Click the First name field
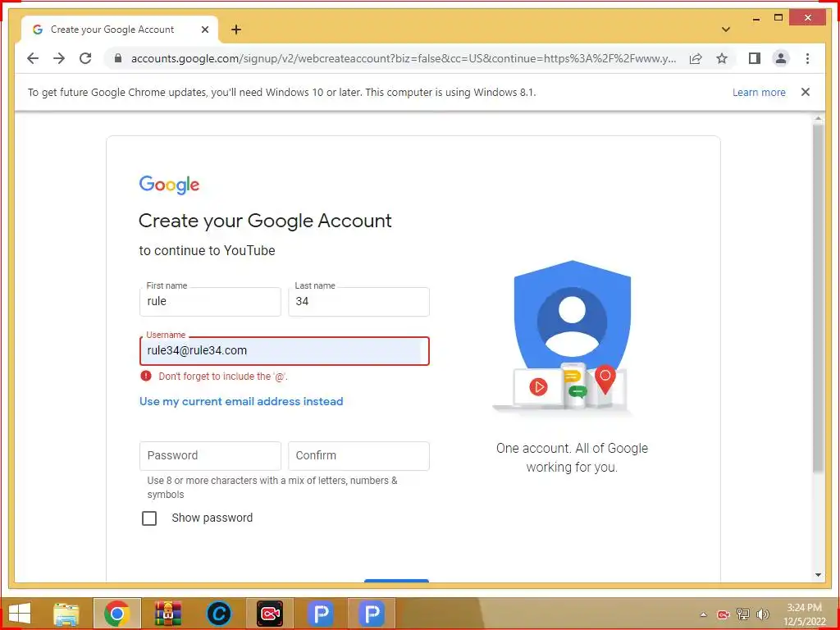 point(210,302)
